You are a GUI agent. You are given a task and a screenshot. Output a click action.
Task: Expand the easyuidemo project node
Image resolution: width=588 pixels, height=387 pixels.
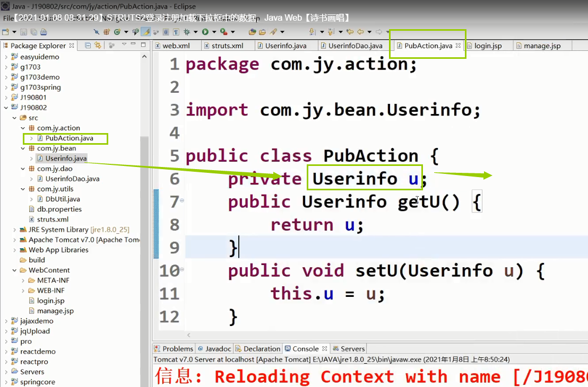tap(6, 57)
